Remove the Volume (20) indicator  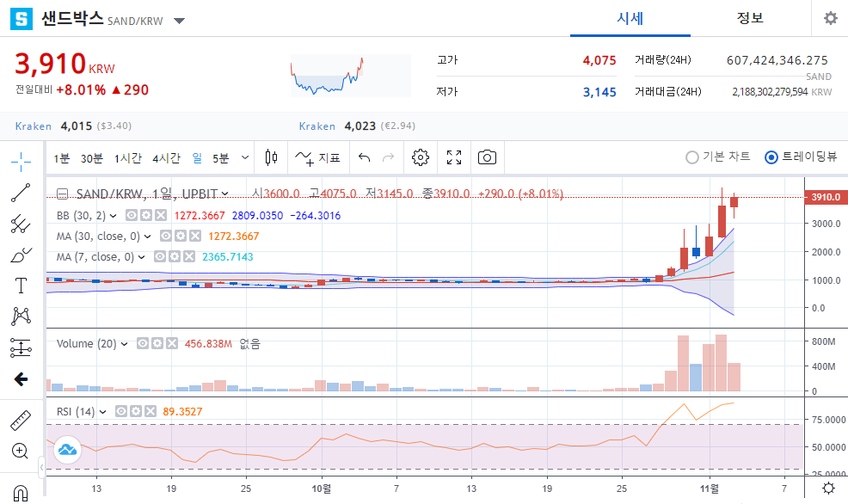pos(171,343)
